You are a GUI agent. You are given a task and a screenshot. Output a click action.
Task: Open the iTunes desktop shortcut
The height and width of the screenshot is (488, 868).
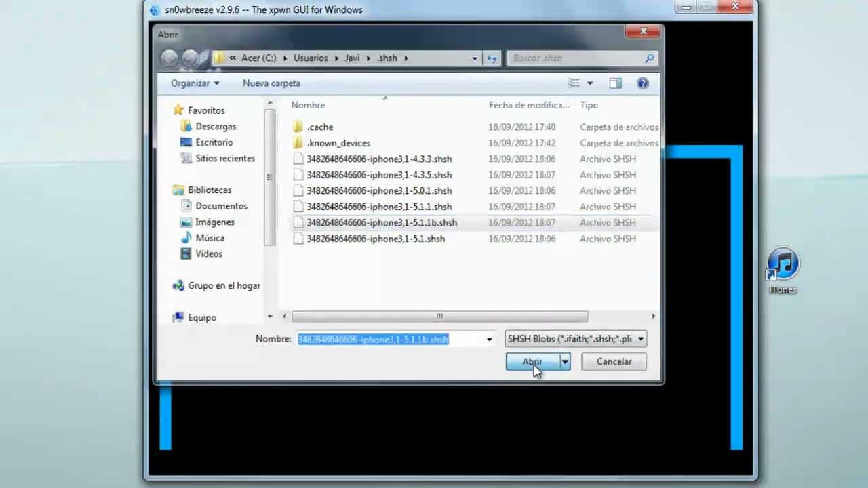[x=783, y=270]
